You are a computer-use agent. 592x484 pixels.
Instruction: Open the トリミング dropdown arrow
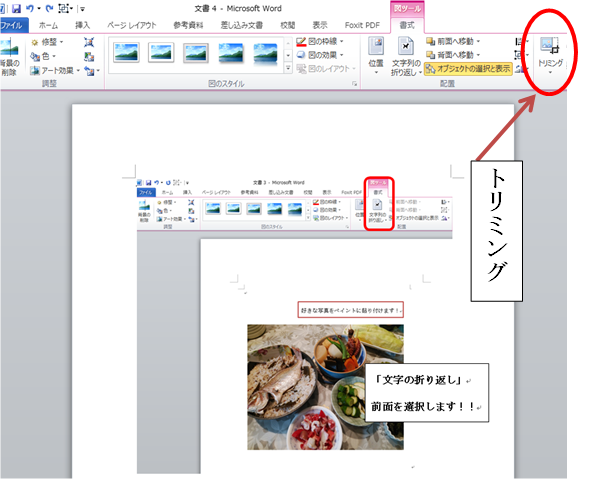click(x=550, y=72)
